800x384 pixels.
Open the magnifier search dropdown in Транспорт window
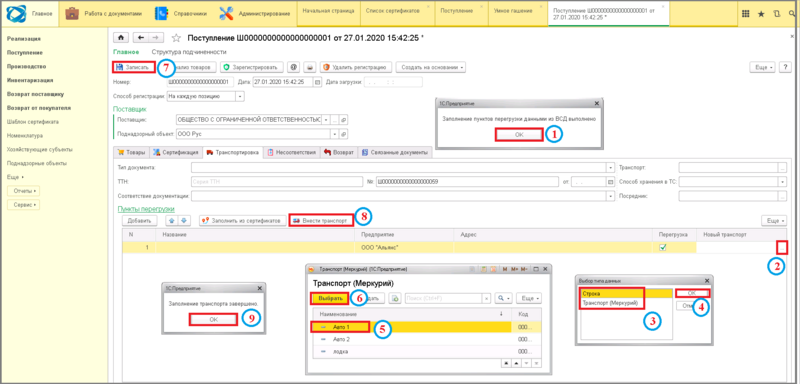coord(504,298)
